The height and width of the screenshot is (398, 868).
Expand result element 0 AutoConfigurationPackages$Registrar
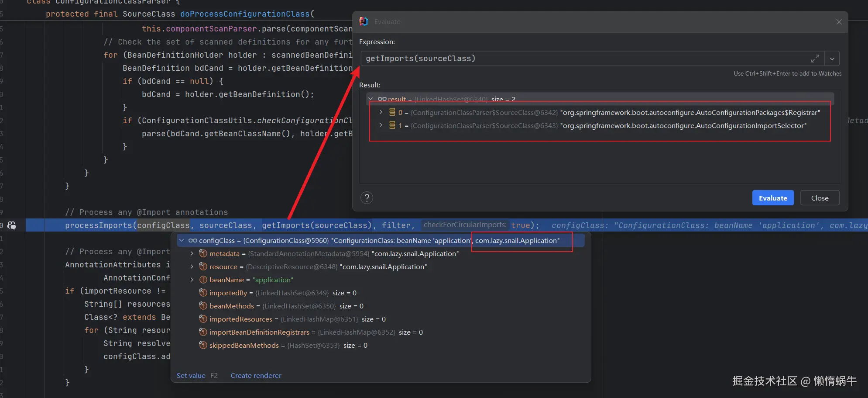point(381,112)
